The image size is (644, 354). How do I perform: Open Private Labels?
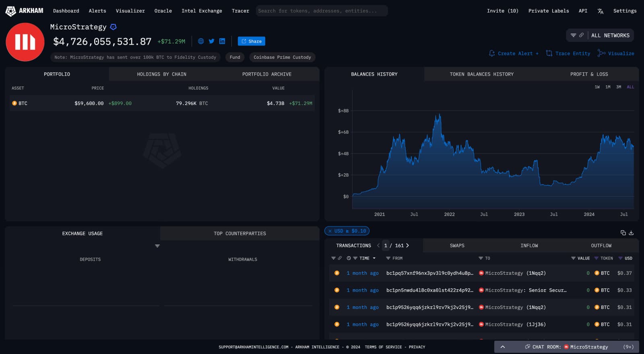tap(549, 11)
